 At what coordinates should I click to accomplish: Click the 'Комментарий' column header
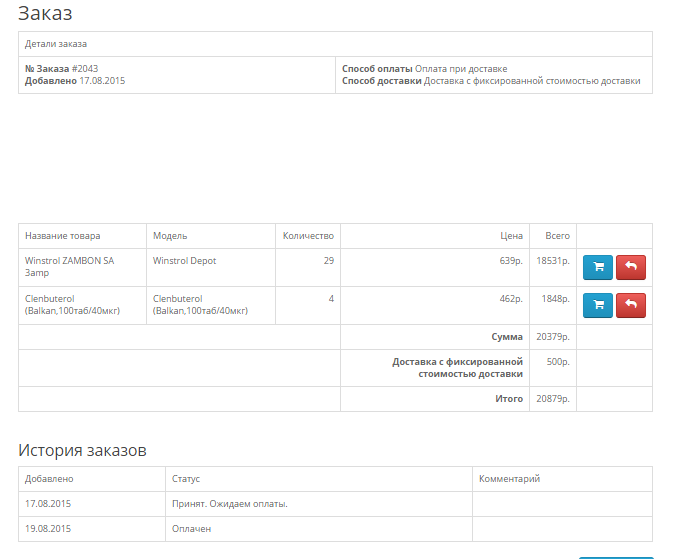tap(509, 479)
